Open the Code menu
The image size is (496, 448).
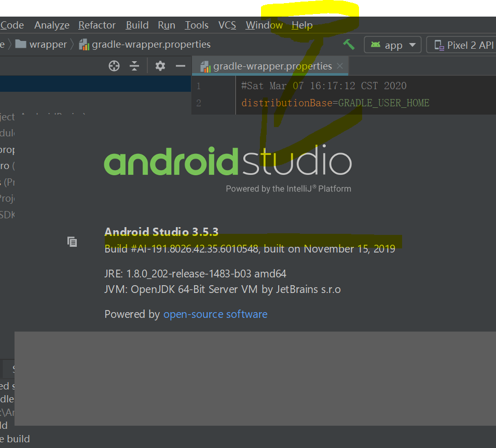point(12,25)
